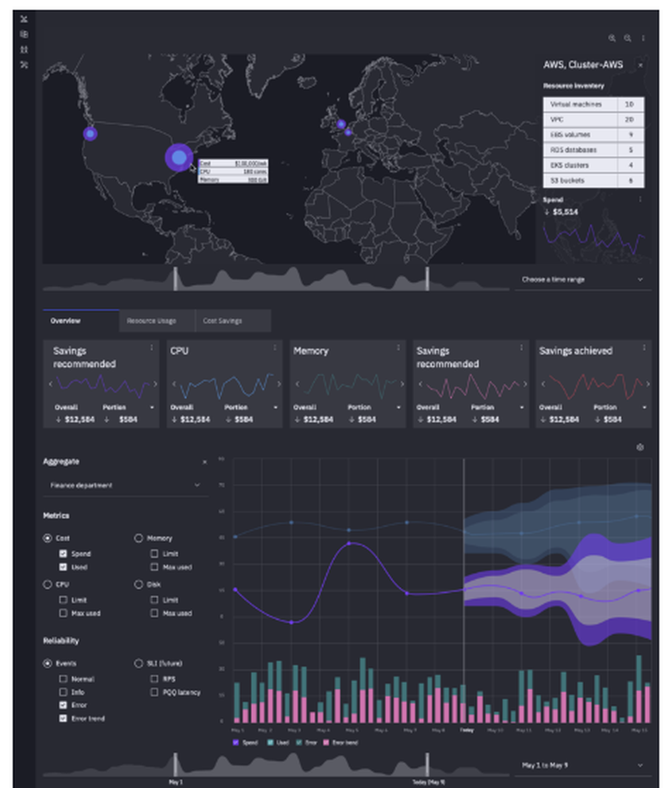This screenshot has height=788, width=672.
Task: Disable the Error trend checkbox
Action: [x=62, y=718]
